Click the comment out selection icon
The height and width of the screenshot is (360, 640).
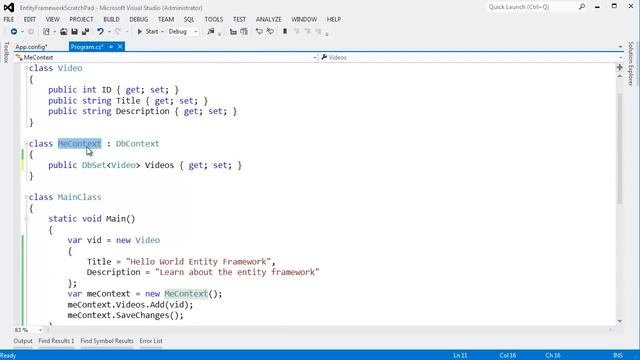coord(259,31)
